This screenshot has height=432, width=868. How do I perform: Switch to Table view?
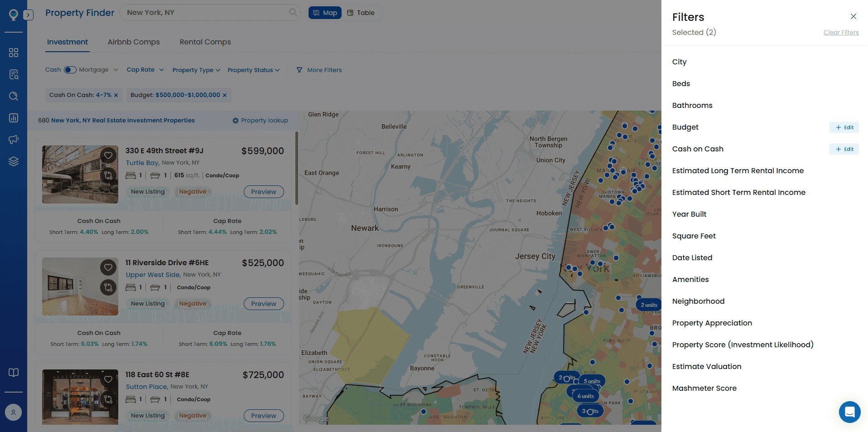(361, 13)
